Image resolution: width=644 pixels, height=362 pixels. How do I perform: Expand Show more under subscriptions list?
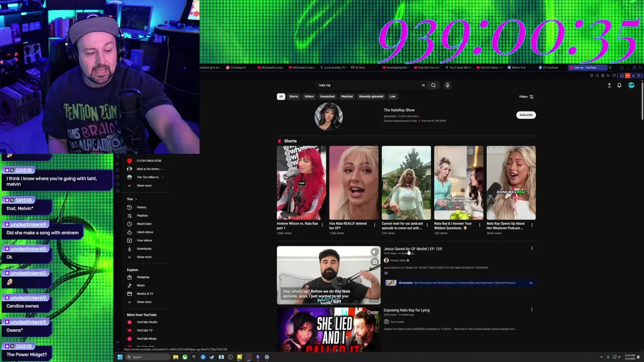(144, 186)
